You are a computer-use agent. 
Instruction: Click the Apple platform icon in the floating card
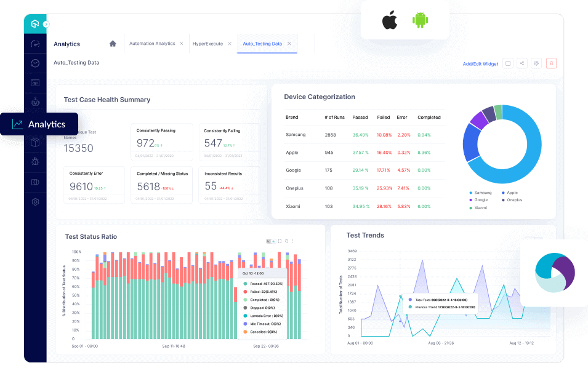(390, 20)
